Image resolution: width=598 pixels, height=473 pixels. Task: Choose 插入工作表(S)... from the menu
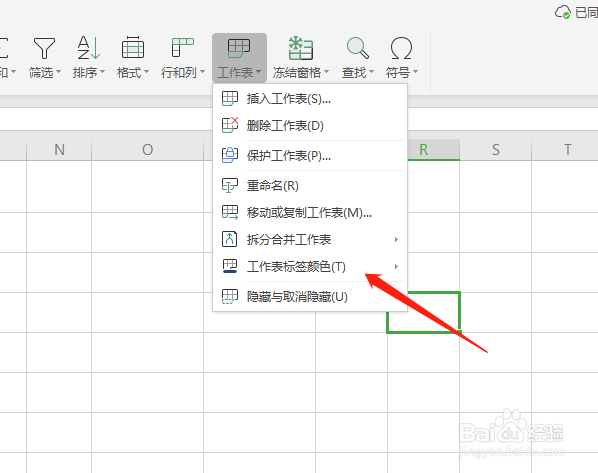tap(310, 99)
